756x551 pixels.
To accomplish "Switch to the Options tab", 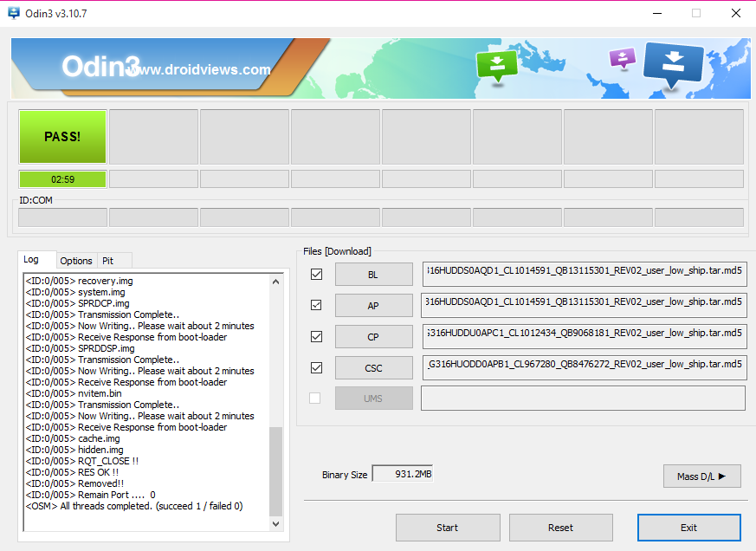I will (x=76, y=261).
